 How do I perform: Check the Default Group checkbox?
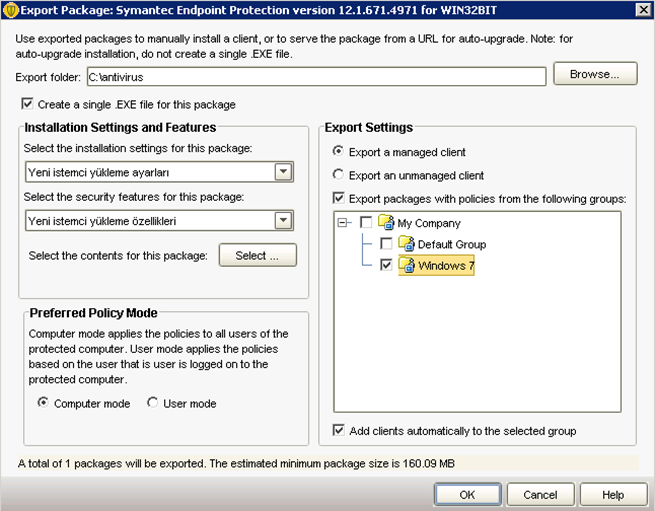386,243
